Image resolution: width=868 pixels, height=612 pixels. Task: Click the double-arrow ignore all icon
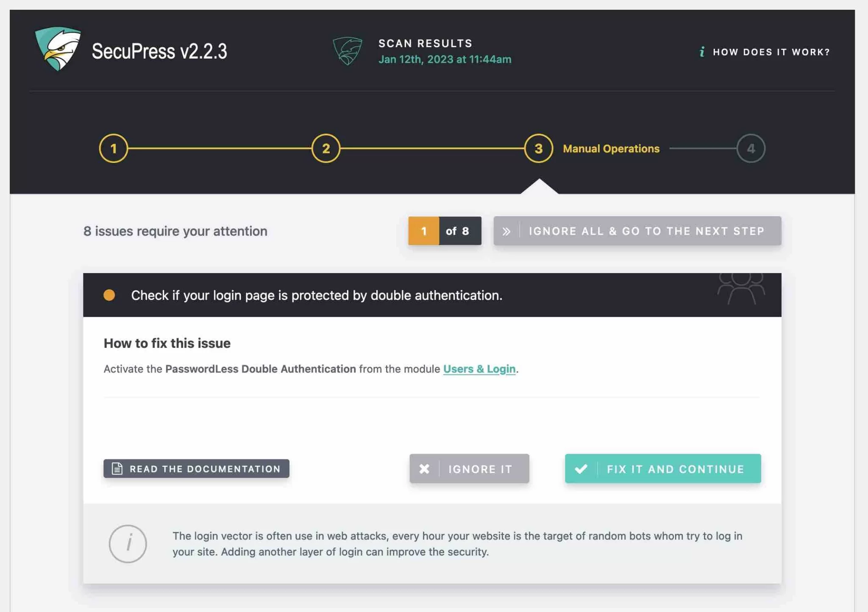click(507, 230)
